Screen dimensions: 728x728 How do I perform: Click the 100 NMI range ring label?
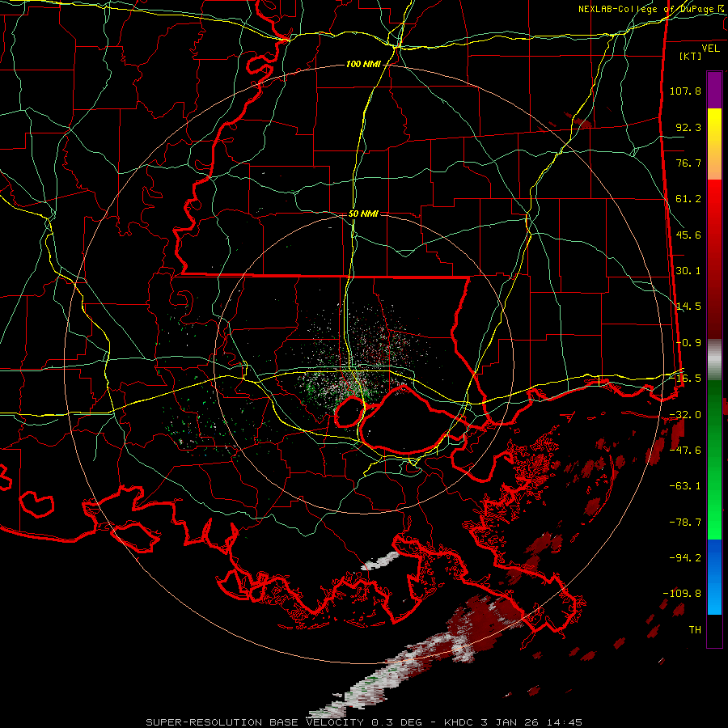[363, 64]
